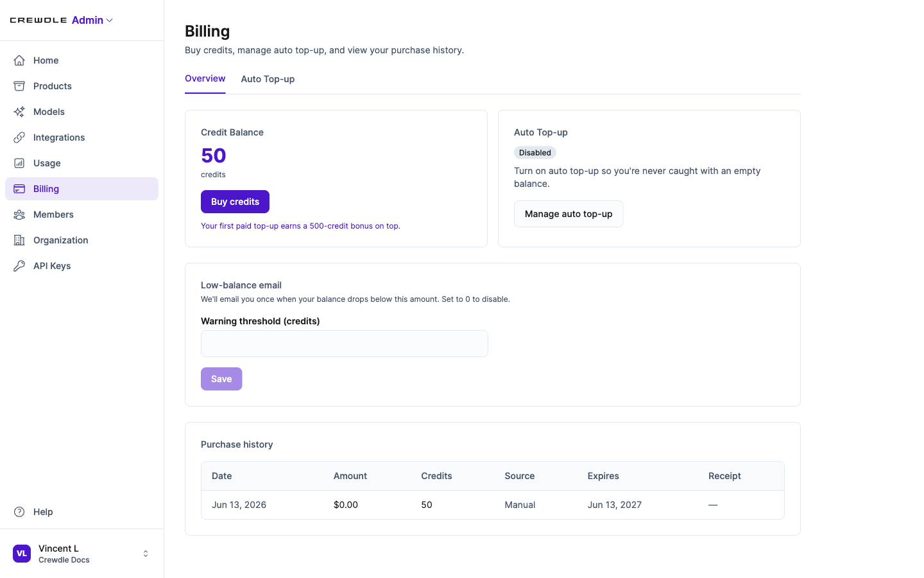924x578 pixels.
Task: Click the 50 credit balance value
Action: (x=214, y=155)
